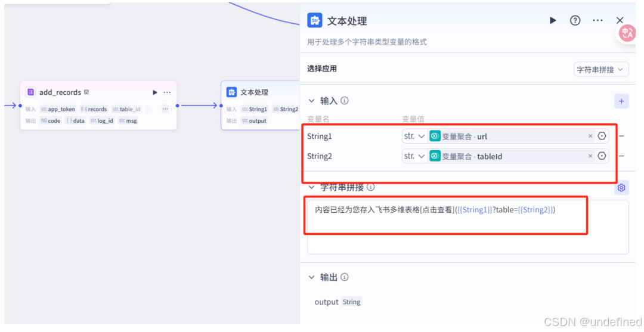The height and width of the screenshot is (332, 644).
Task: Click the 文本处理 Str icon in panel header
Action: tap(315, 20)
